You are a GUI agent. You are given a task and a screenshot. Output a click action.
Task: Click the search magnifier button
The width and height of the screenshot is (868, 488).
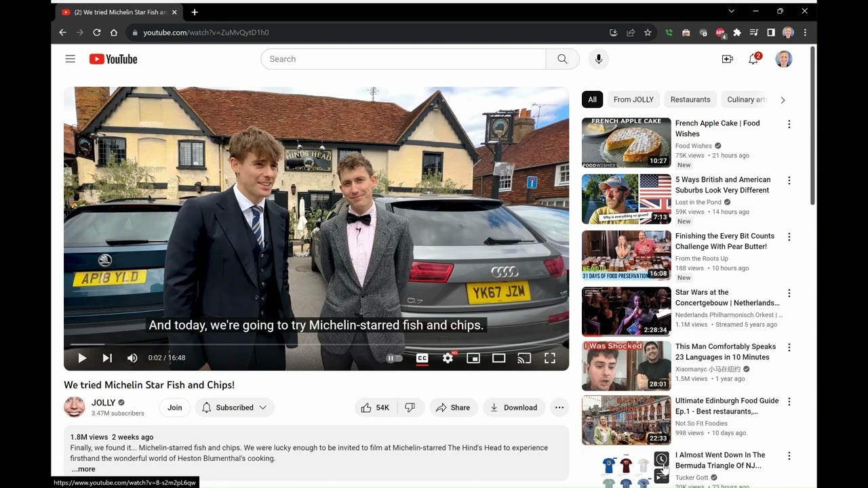(562, 59)
